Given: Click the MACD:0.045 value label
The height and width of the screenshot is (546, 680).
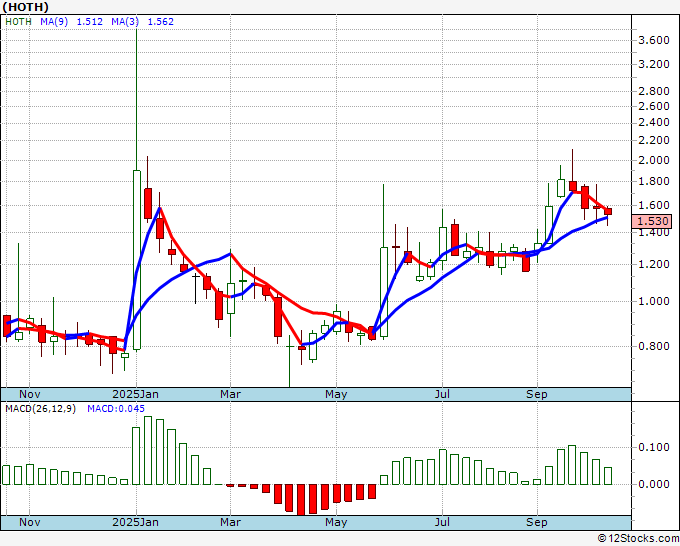Looking at the screenshot, I should [x=116, y=408].
